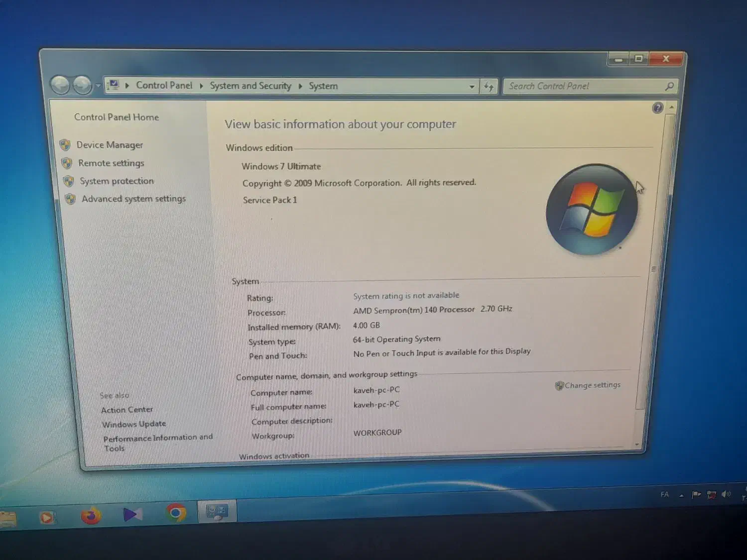Click 'System rating is not available' link

click(x=406, y=296)
